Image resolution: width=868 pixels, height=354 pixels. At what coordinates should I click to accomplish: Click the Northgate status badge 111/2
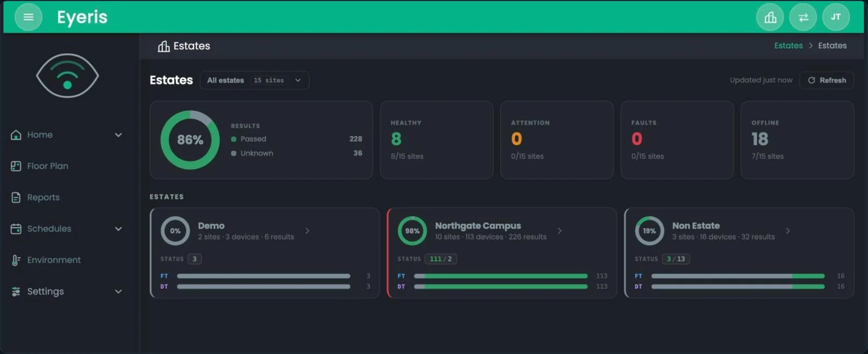coord(441,259)
